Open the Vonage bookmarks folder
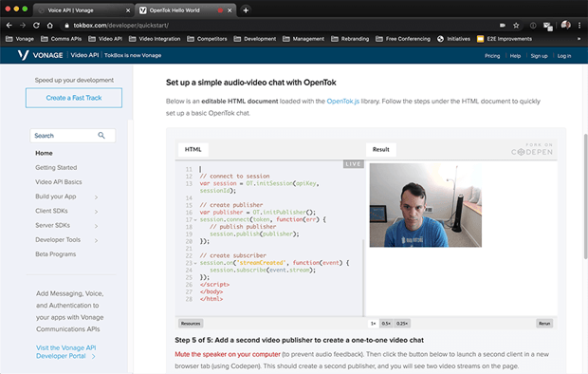The height and width of the screenshot is (374, 588). coord(20,39)
